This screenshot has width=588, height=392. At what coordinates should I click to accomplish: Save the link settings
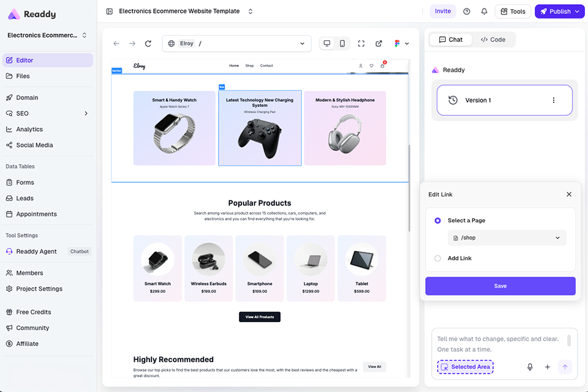(x=500, y=286)
